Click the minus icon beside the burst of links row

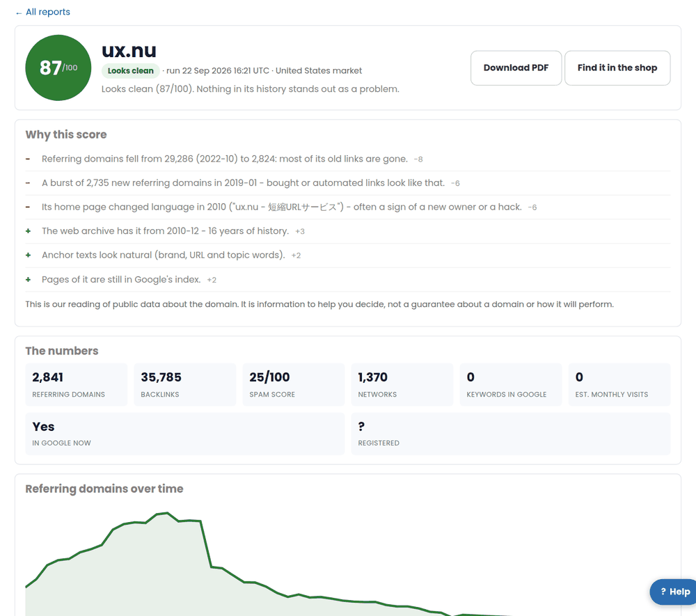pyautogui.click(x=28, y=183)
